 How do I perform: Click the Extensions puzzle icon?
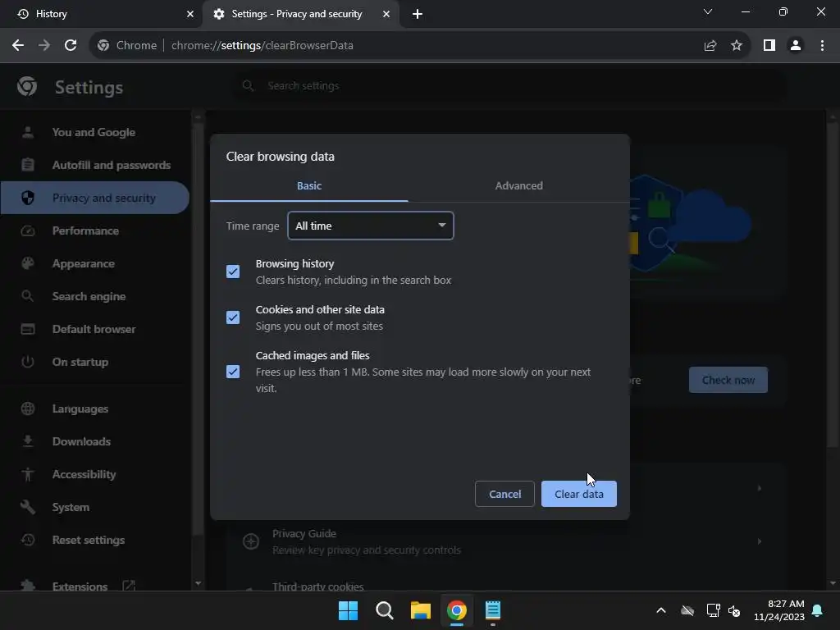click(x=28, y=586)
